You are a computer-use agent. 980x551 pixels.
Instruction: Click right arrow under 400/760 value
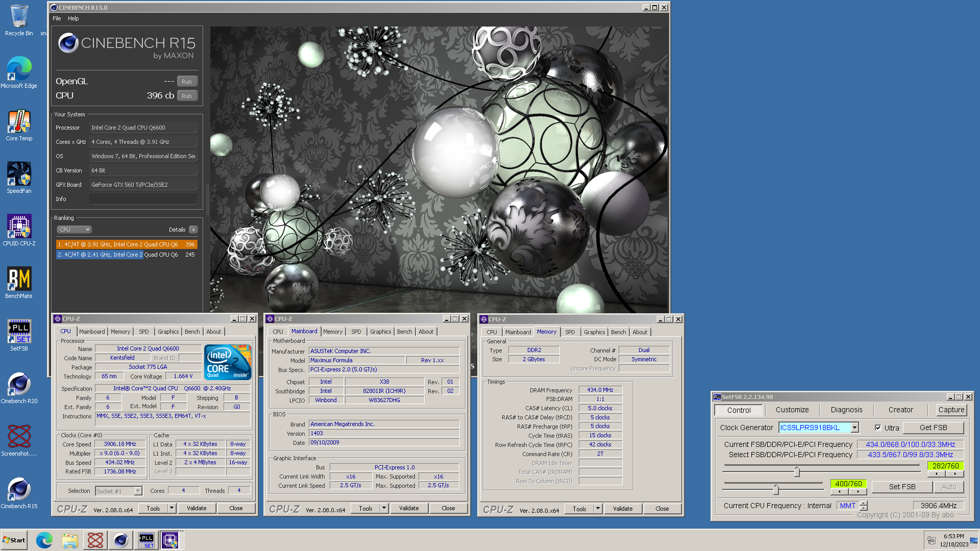click(x=858, y=492)
